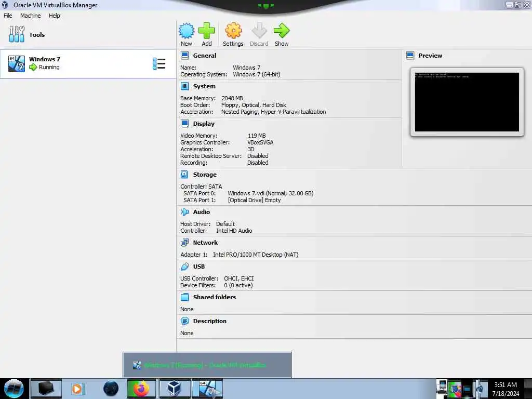This screenshot has width=532, height=399.
Task: Click Windows 7 [Running] taskbar preview popup
Action: 207,365
